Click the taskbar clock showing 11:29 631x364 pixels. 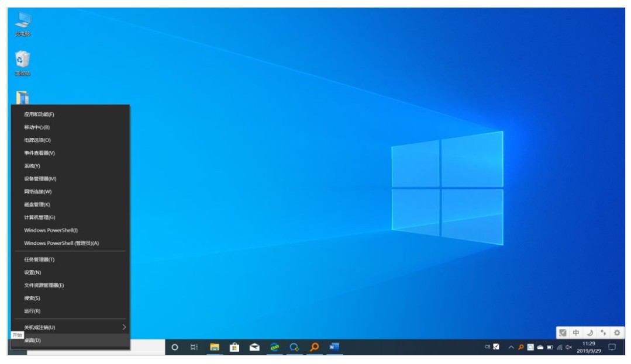click(589, 347)
